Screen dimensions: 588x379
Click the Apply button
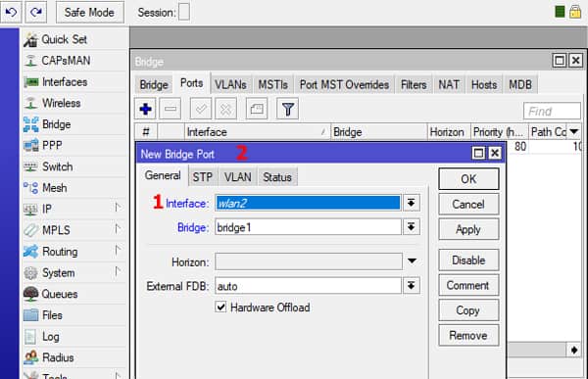click(468, 229)
